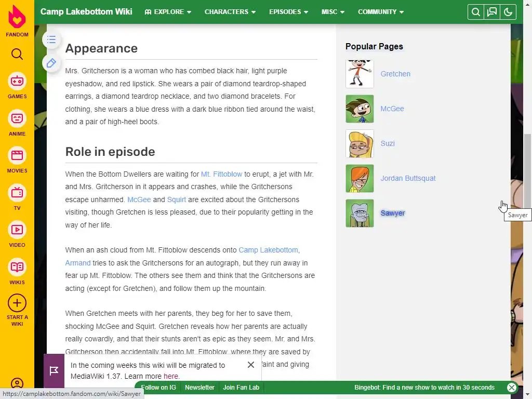Click Join Fan Lab in bottom bar
532x399 pixels.
tap(241, 388)
